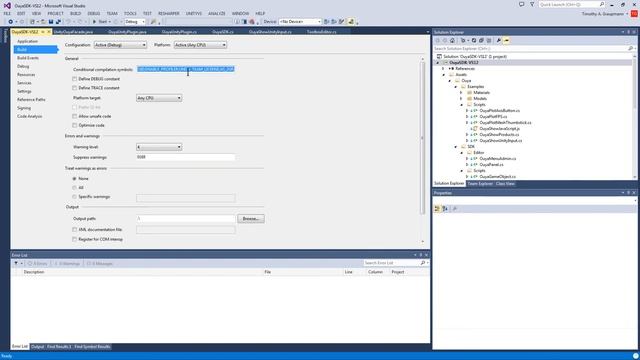The image size is (640, 360).
Task: Switch to the Output tab
Action: pyautogui.click(x=37, y=347)
